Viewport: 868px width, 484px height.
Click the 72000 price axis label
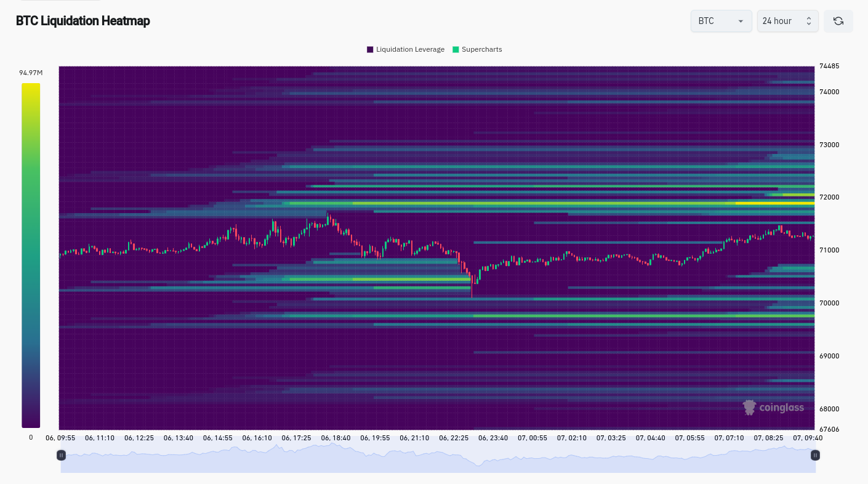829,197
